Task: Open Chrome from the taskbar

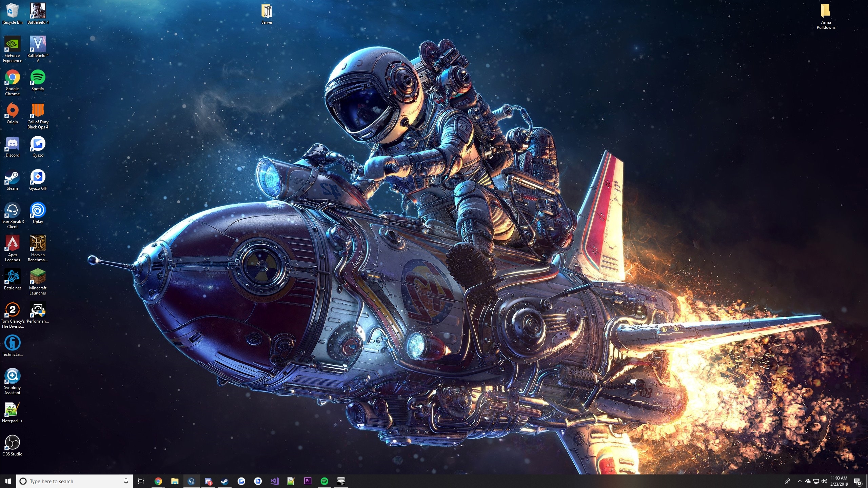Action: [158, 481]
